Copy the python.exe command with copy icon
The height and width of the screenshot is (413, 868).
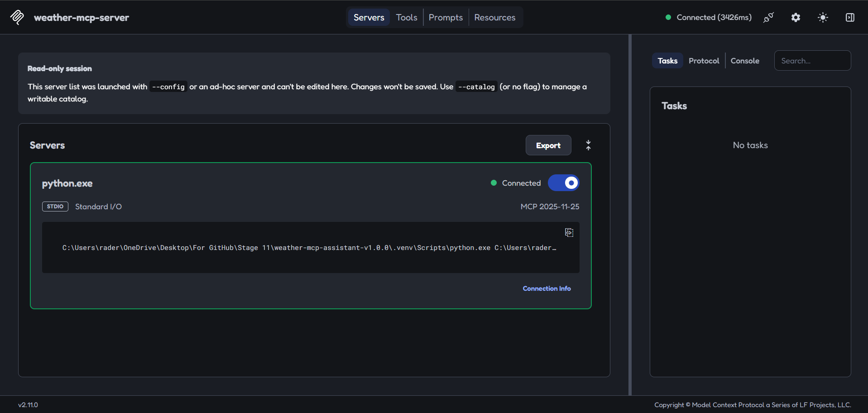pyautogui.click(x=569, y=232)
